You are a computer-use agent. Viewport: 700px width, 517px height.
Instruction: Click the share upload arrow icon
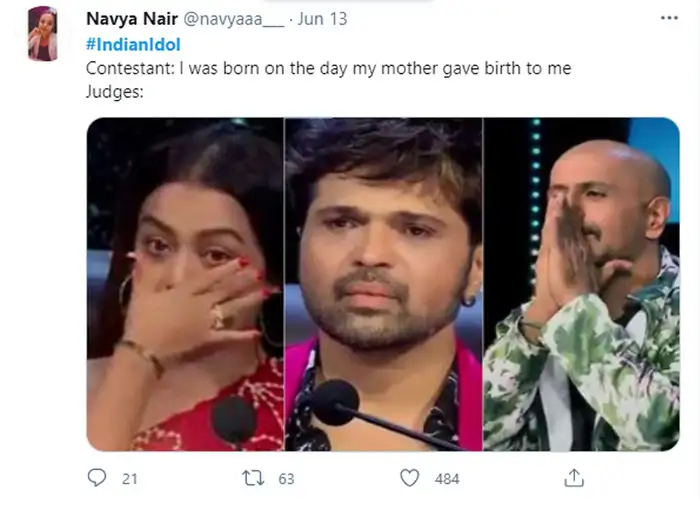(x=574, y=478)
